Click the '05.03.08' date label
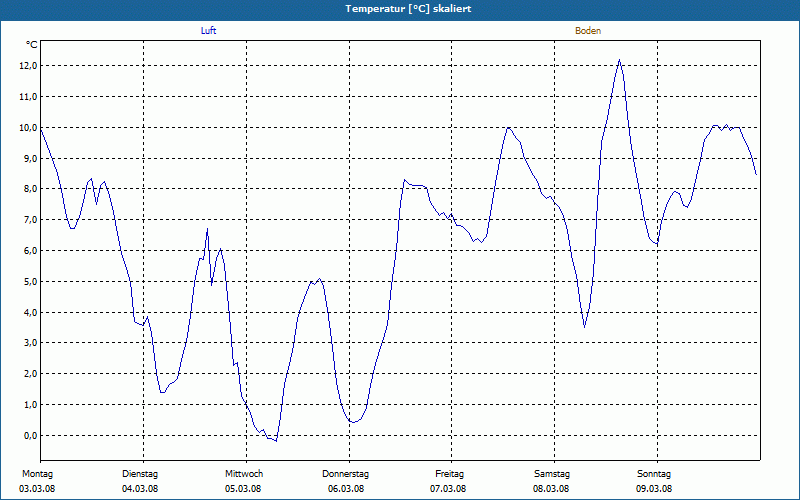Screen dimensions: 800x500 tap(243, 489)
